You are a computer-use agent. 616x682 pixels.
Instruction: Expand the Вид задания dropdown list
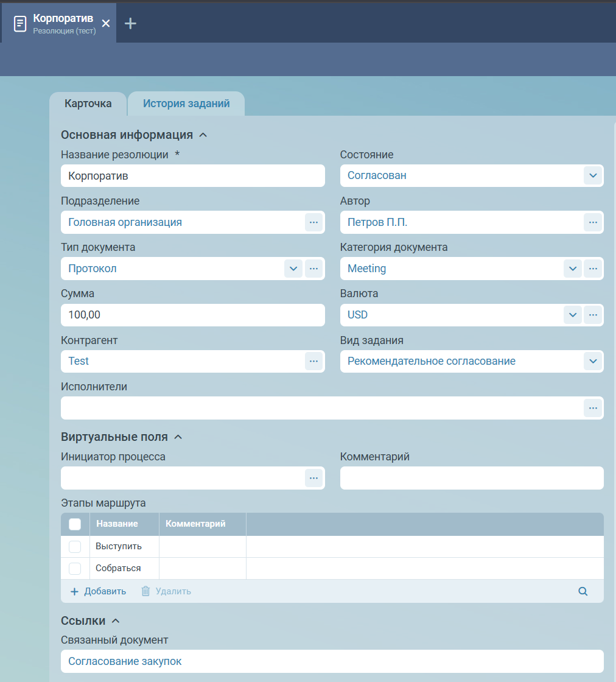(x=593, y=361)
